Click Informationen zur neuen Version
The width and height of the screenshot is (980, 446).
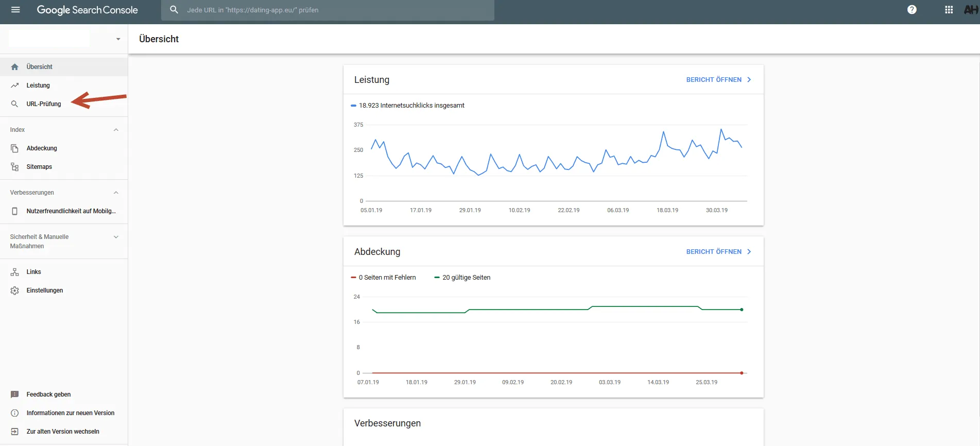71,413
